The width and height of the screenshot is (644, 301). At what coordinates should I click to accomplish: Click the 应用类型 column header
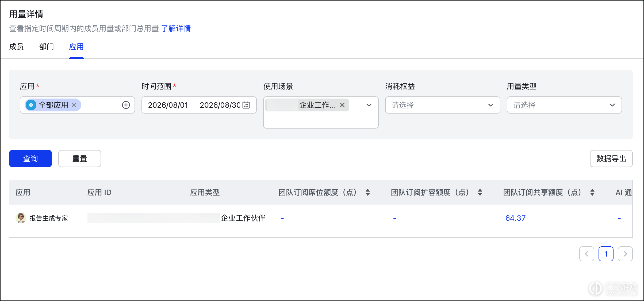point(205,192)
